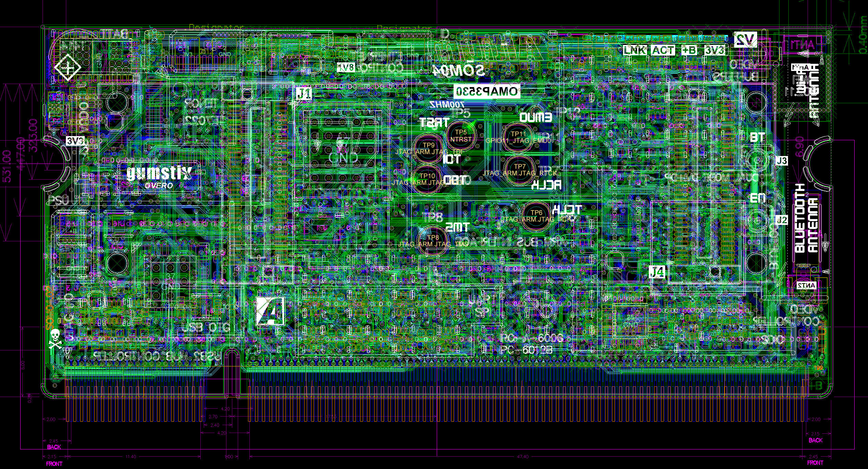The height and width of the screenshot is (469, 868).
Task: Select the 2.70 dimension value
Action: (x=213, y=417)
